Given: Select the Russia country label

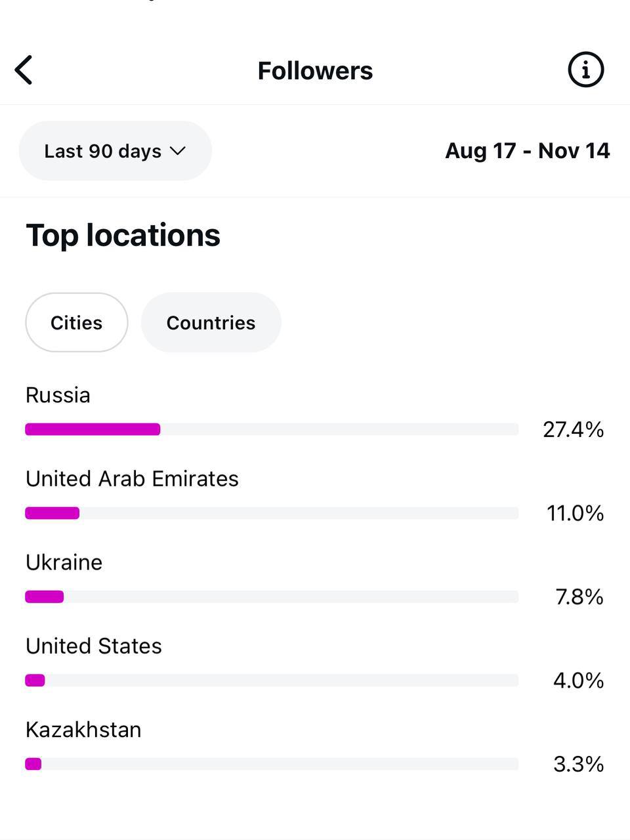Looking at the screenshot, I should [x=58, y=395].
